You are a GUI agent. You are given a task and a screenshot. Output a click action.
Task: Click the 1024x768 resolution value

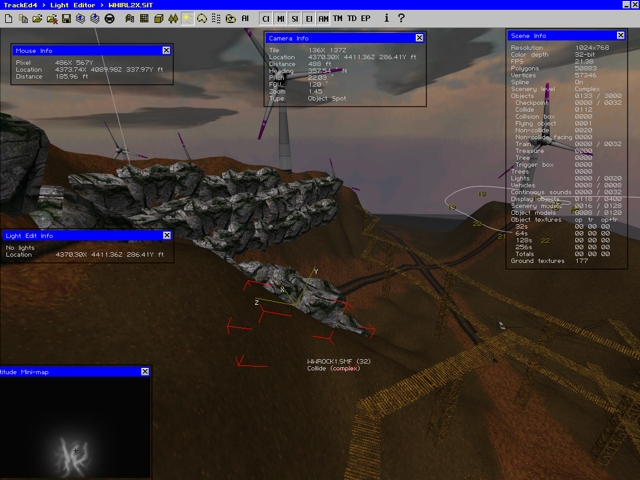[592, 47]
